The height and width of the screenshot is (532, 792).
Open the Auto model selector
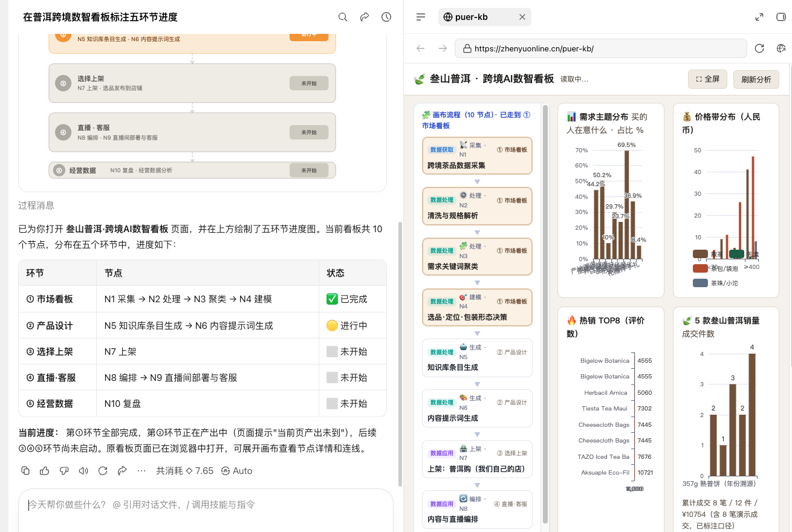pyautogui.click(x=237, y=471)
